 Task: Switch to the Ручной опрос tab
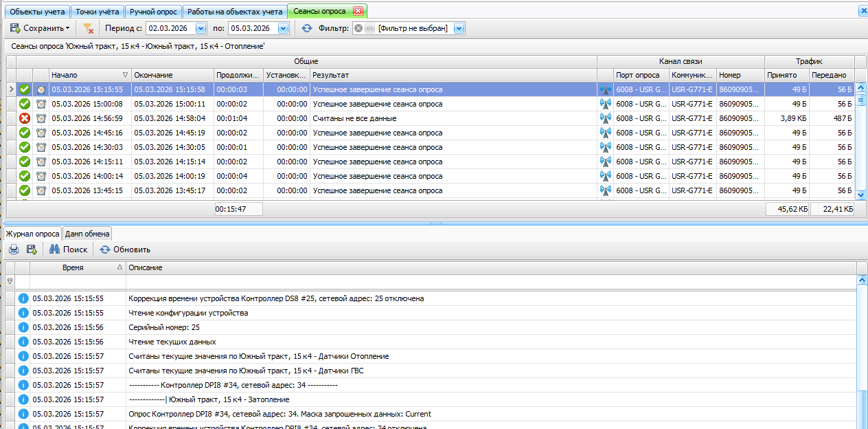(x=154, y=12)
